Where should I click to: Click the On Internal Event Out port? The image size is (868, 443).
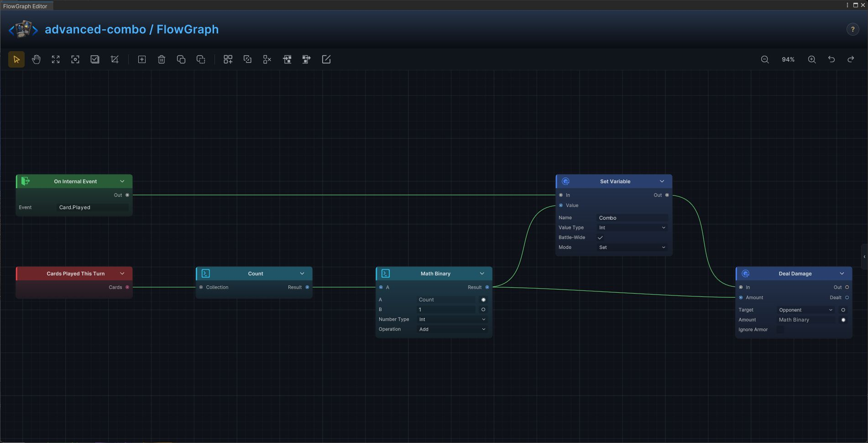pos(127,195)
